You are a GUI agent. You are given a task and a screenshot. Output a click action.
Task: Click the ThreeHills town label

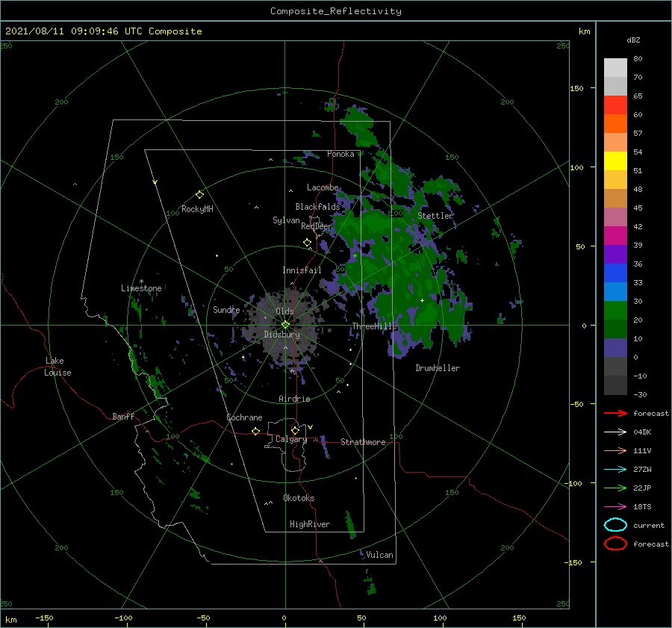tap(375, 326)
